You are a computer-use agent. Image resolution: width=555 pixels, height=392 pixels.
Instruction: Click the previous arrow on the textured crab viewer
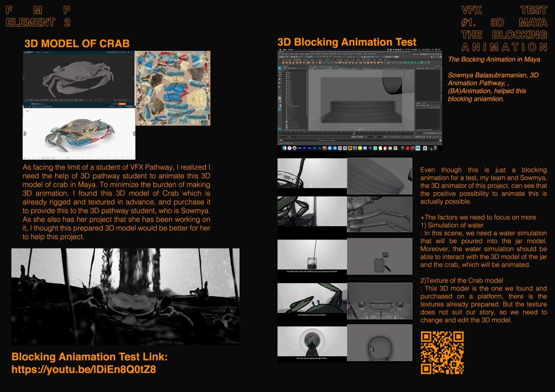25,134
